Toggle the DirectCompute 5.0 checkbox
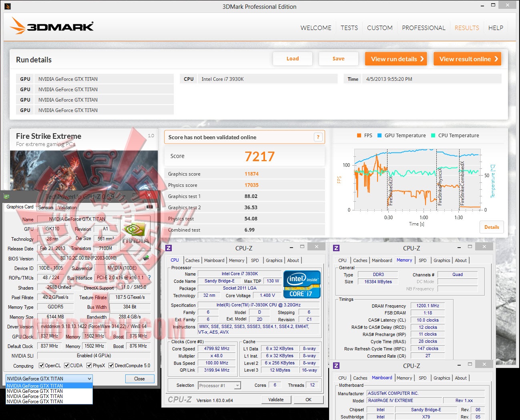Viewport: 520px width, 420px height. pyautogui.click(x=111, y=366)
